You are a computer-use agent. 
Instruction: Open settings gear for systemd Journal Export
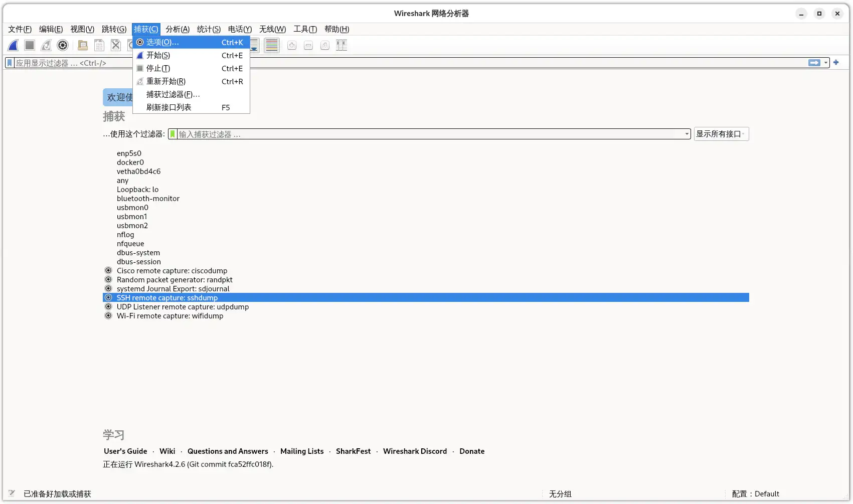[x=108, y=289]
